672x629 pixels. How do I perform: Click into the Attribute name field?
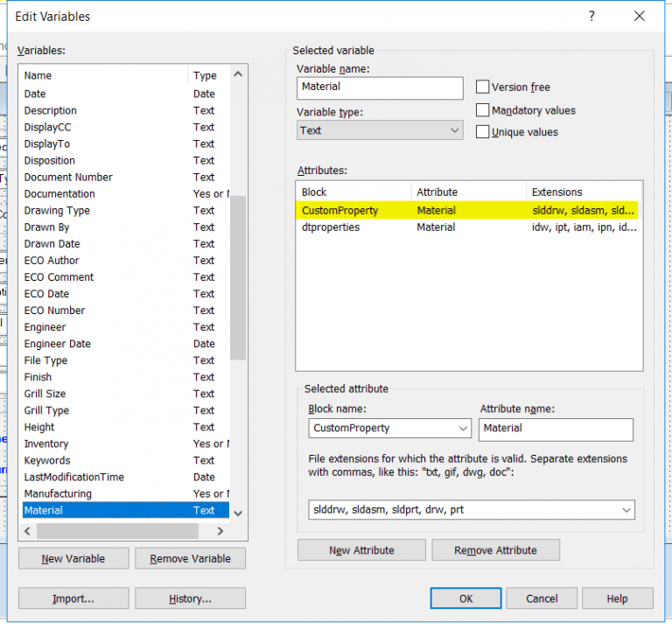pyautogui.click(x=556, y=430)
